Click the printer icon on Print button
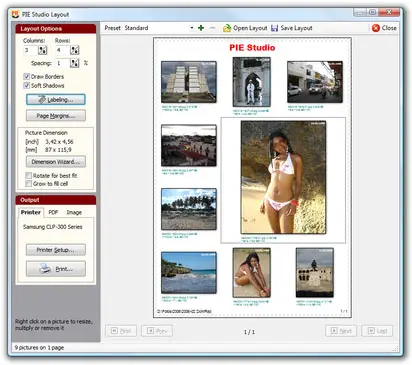 pos(45,268)
